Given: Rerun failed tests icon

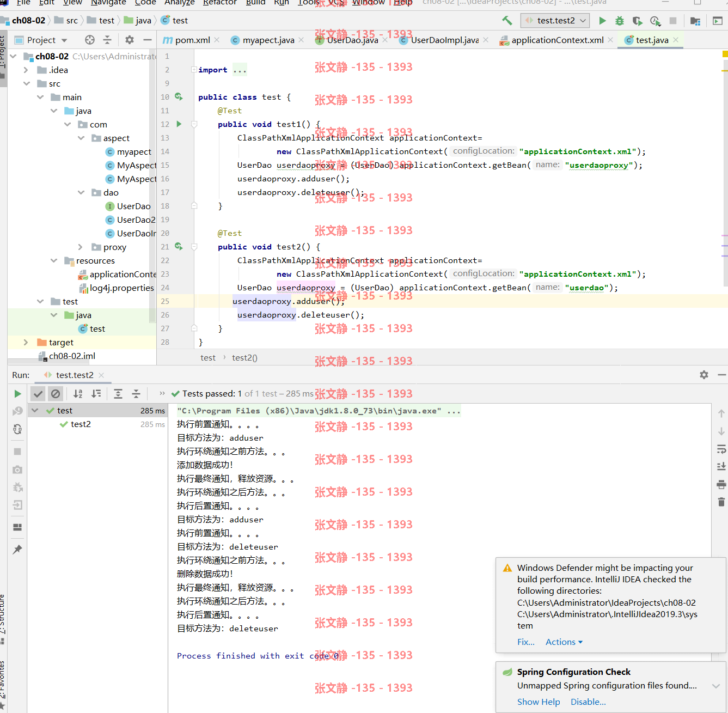Looking at the screenshot, I should (x=17, y=411).
